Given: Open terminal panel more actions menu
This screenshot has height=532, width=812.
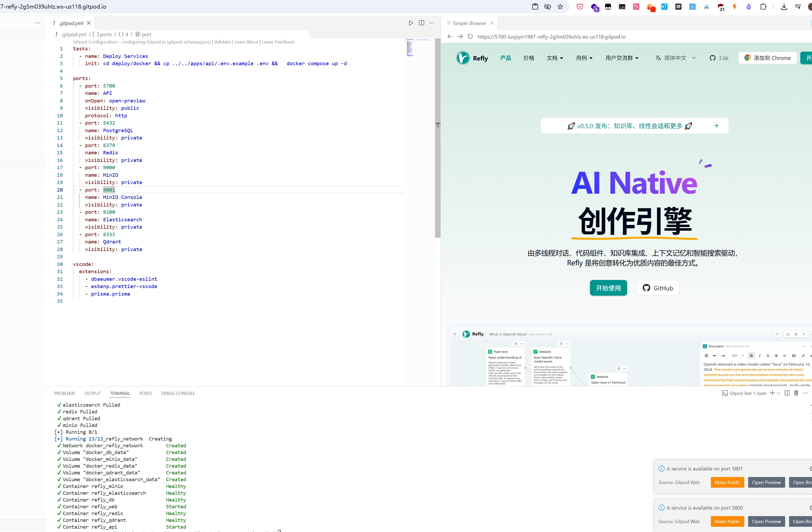Looking at the screenshot, I should coord(805,393).
